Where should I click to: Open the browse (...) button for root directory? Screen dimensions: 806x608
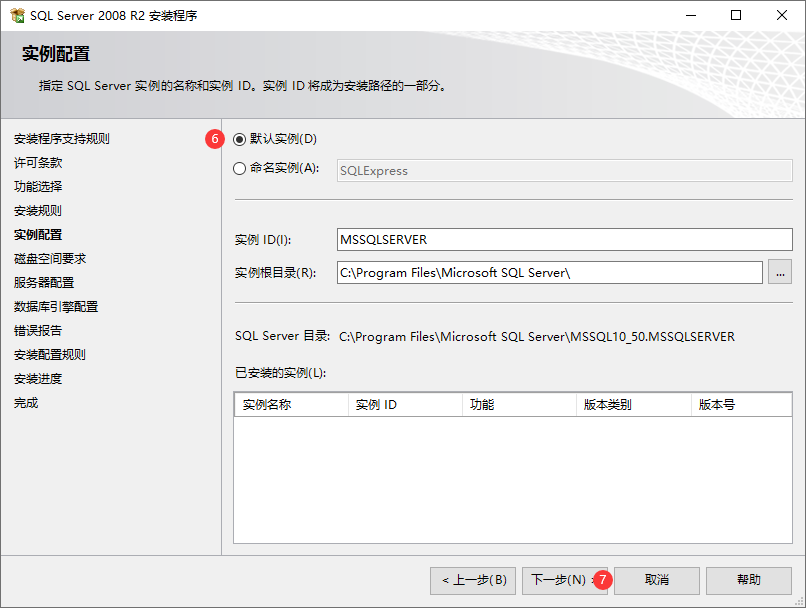[x=780, y=272]
